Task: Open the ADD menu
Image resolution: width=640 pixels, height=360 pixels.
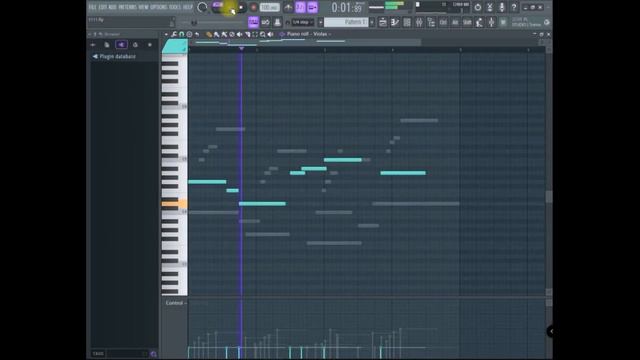Action: [x=113, y=7]
